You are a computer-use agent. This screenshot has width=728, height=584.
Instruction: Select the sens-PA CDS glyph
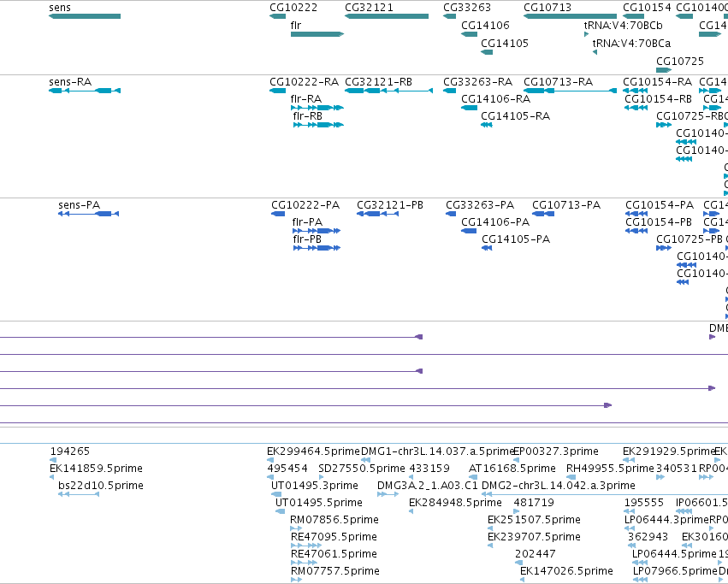tap(89, 214)
